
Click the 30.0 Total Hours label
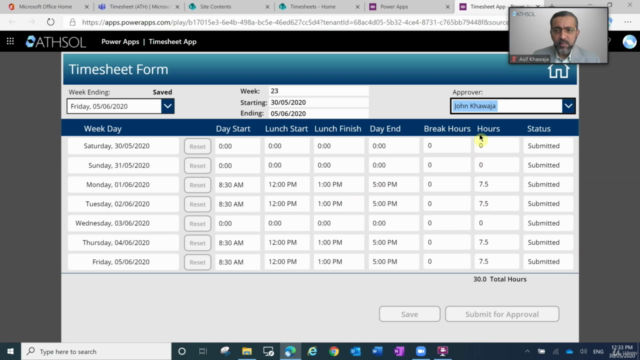click(x=500, y=279)
